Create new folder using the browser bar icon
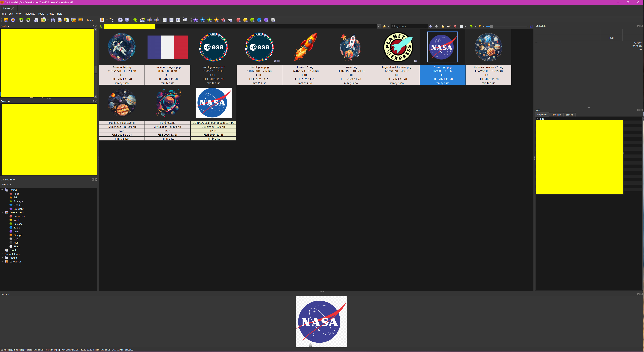 443,26
